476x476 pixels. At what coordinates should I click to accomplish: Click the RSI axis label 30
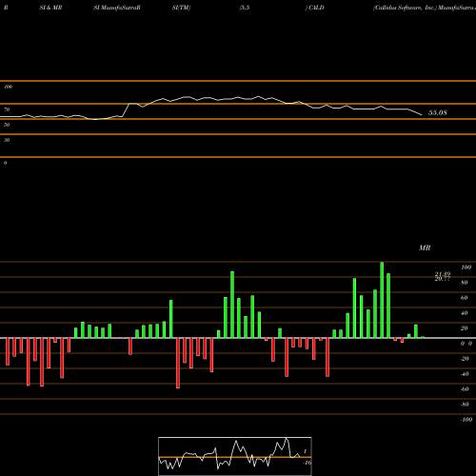click(x=7, y=140)
